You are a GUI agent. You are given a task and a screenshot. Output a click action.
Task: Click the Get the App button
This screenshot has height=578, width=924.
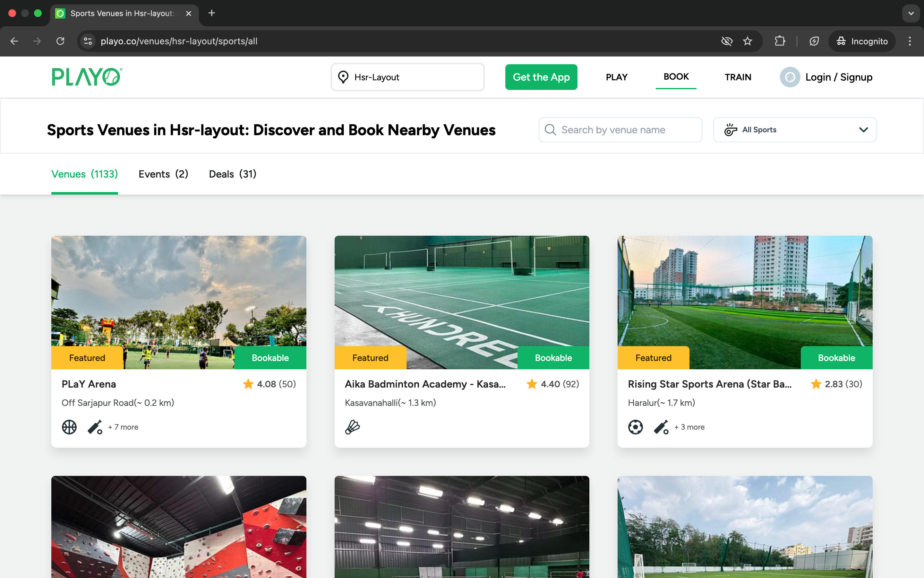pyautogui.click(x=541, y=77)
